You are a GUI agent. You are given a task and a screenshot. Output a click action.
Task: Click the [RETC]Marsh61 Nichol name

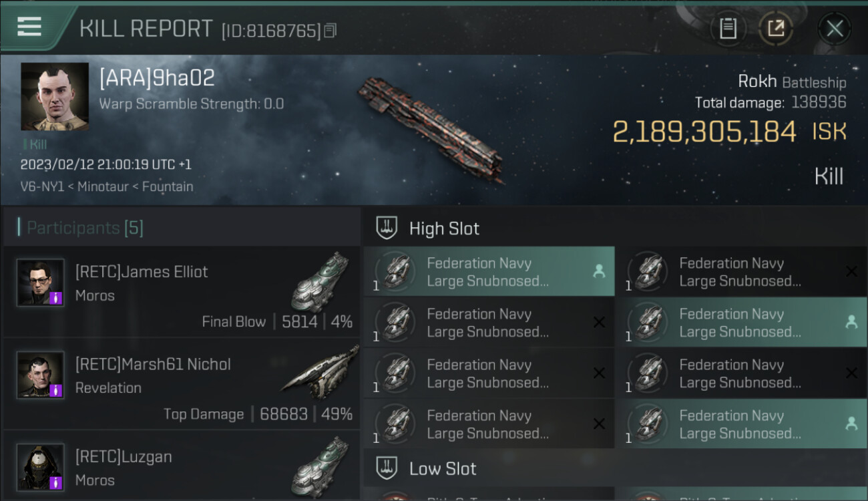pyautogui.click(x=153, y=364)
